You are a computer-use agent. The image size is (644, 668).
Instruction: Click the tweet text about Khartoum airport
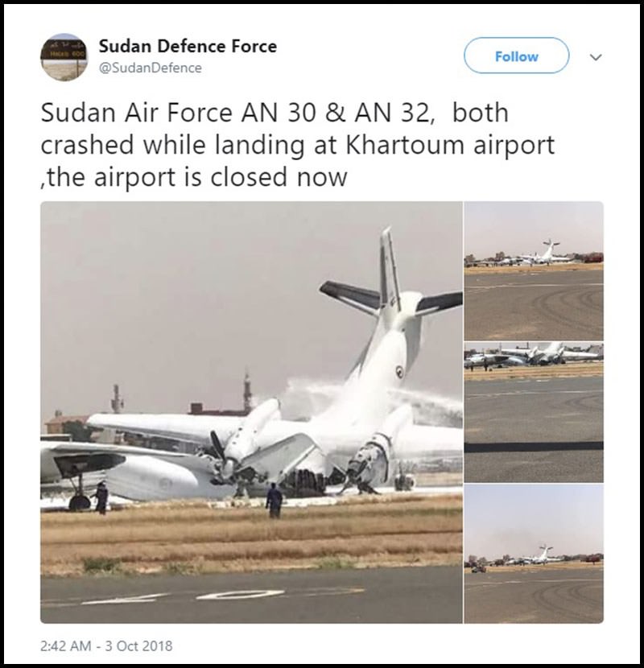(297, 145)
